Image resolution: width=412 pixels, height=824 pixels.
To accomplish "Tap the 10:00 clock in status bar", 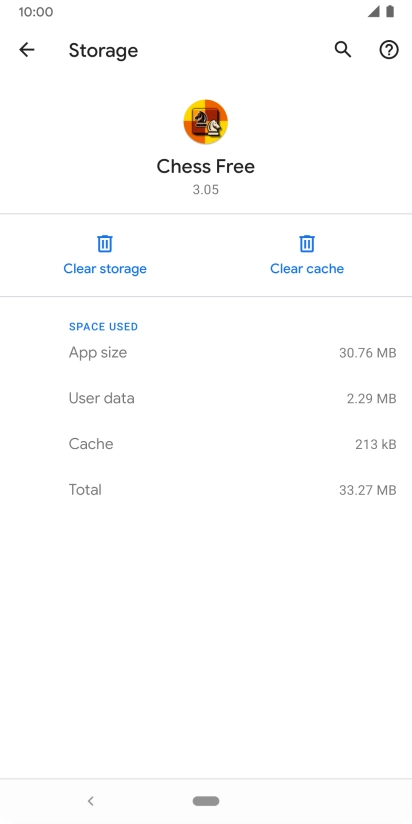I will [36, 12].
